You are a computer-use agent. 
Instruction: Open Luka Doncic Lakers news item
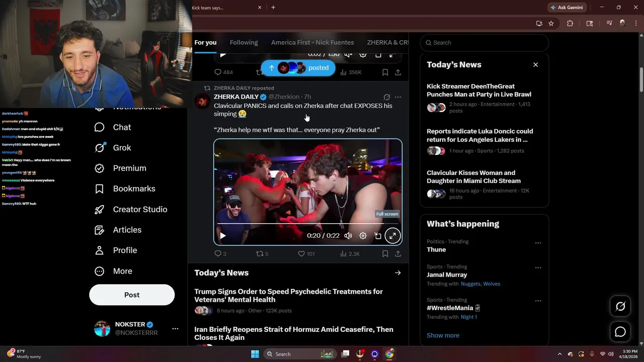tap(484, 141)
